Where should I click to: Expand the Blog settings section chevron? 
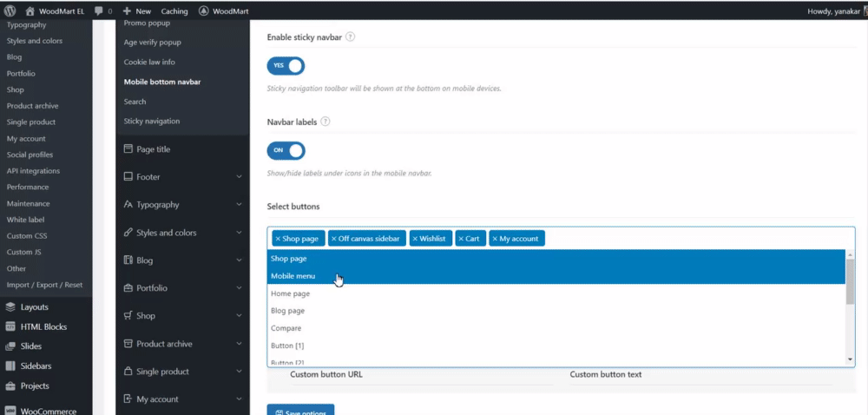pos(240,260)
